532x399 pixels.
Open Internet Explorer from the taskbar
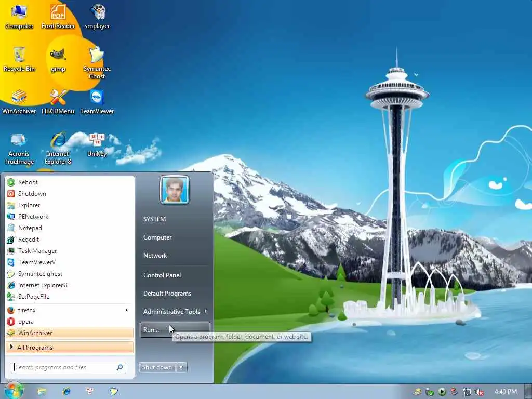tap(66, 392)
